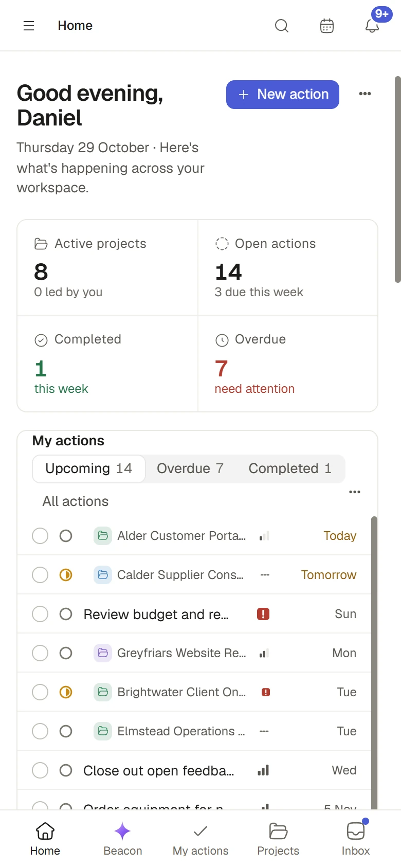The image size is (401, 868).
Task: Change in-progress status on Calder Supplier row
Action: pos(66,575)
